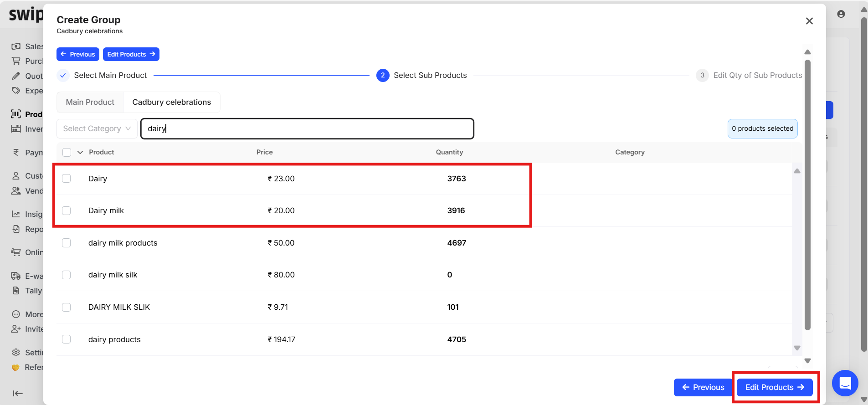The width and height of the screenshot is (868, 405).
Task: Open More options icon in sidebar
Action: (16, 314)
